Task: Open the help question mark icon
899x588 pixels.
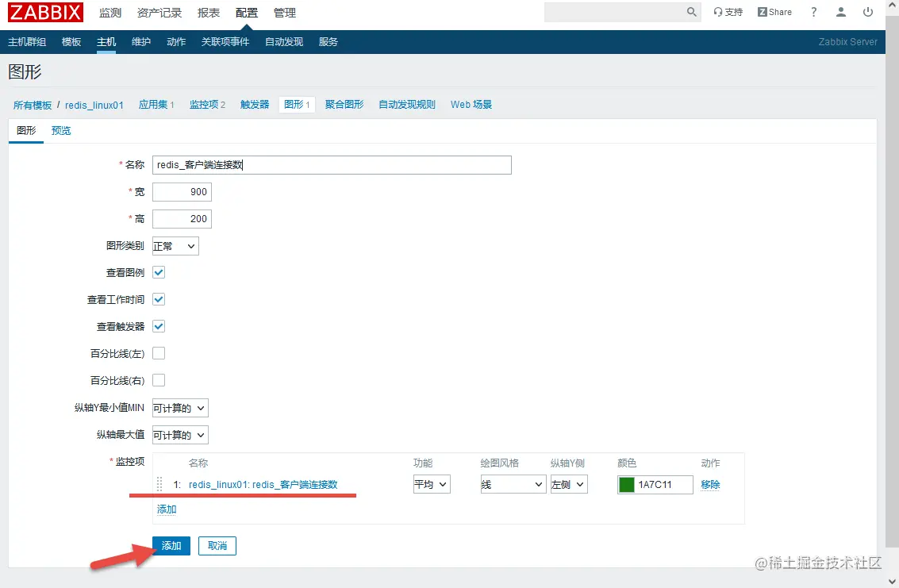Action: 813,12
